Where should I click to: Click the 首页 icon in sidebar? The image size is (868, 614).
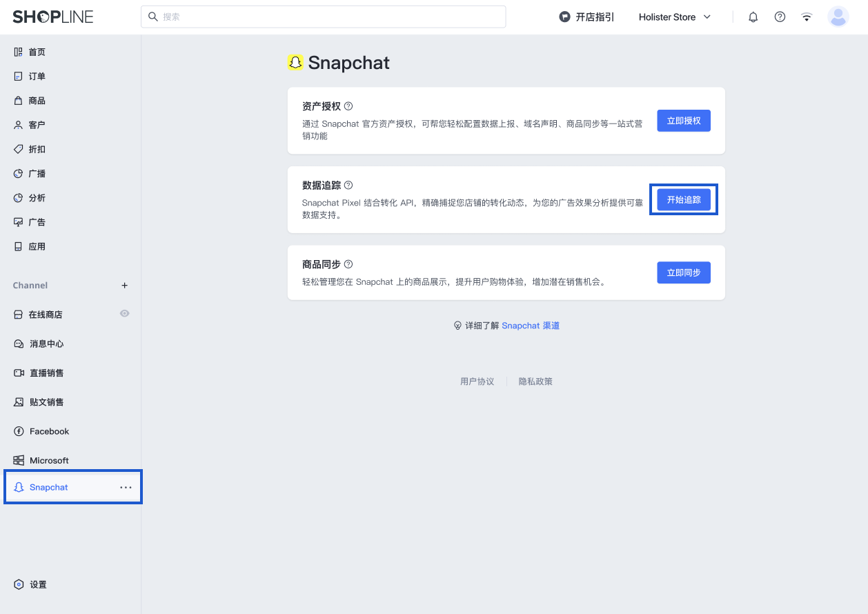click(19, 52)
